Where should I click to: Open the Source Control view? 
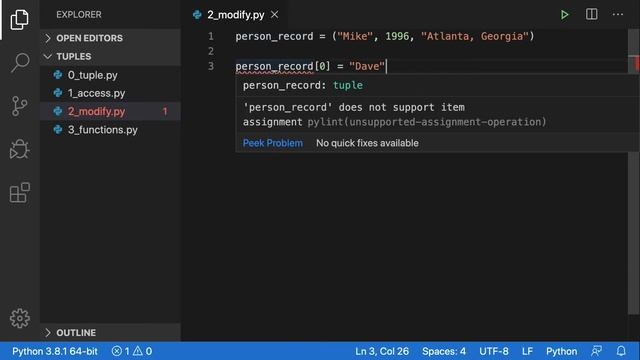(x=20, y=106)
